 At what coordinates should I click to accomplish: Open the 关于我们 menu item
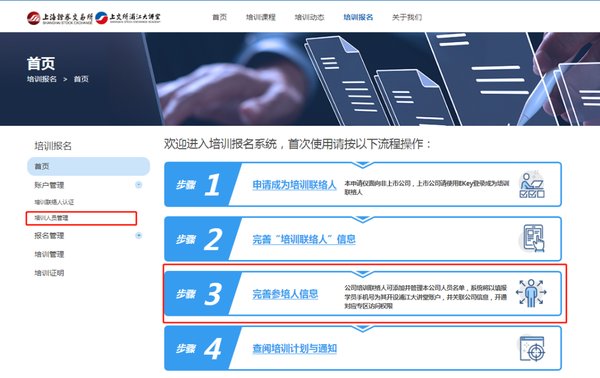[407, 17]
